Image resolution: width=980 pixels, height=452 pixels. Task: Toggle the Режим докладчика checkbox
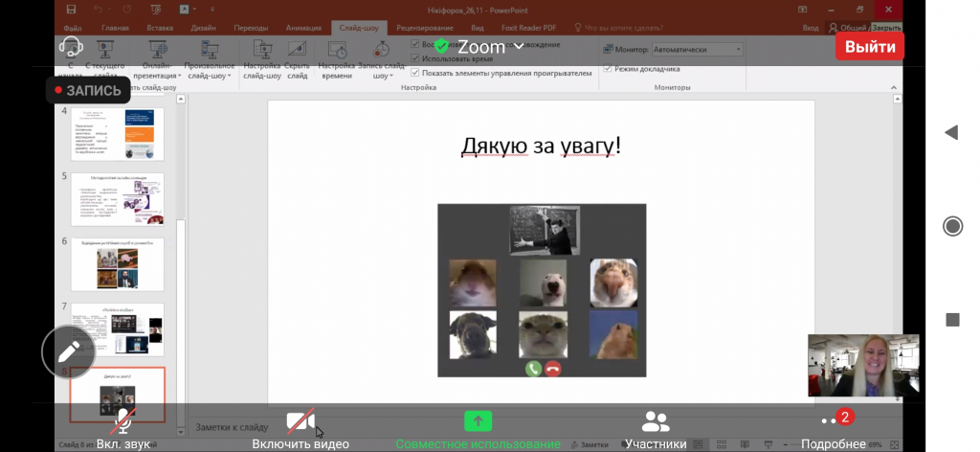(608, 69)
